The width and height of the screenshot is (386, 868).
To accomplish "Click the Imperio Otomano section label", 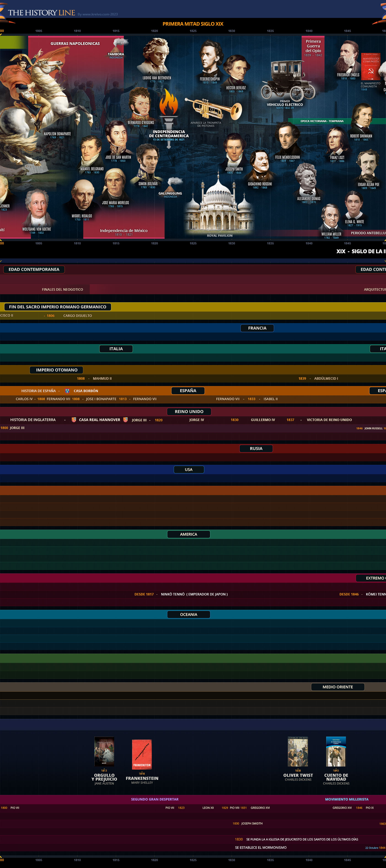I will click(x=57, y=370).
